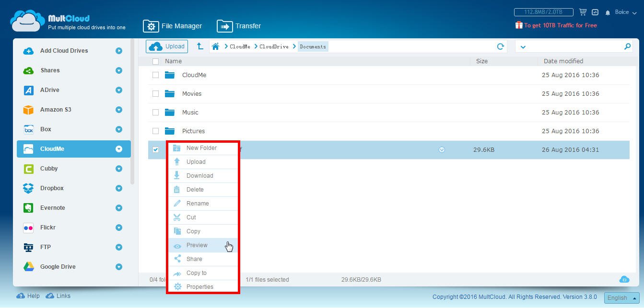Image resolution: width=644 pixels, height=308 pixels.
Task: Open the Boice account menu
Action: tap(625, 12)
